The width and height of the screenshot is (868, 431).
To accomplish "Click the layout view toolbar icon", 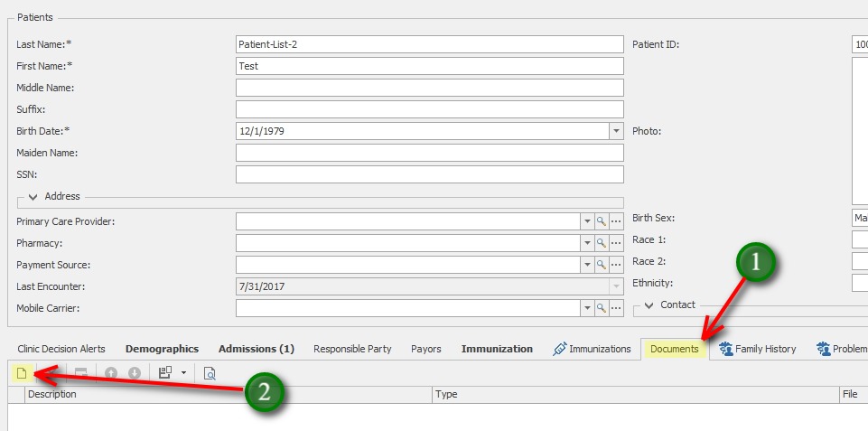I will pos(165,372).
